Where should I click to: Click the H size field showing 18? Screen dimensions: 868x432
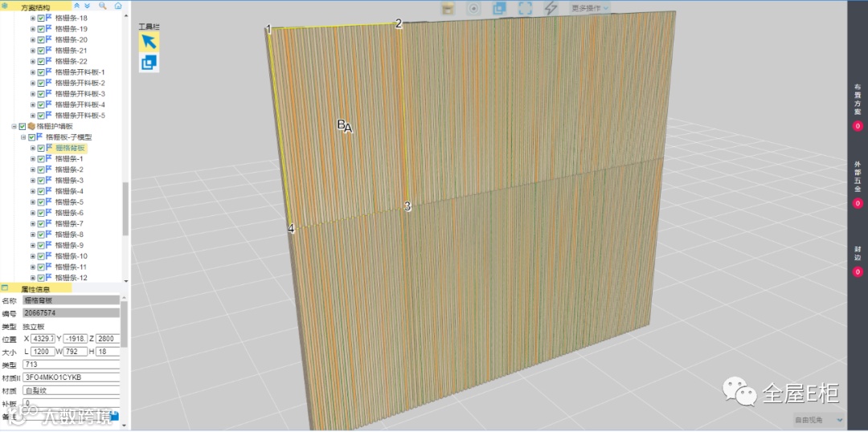click(x=108, y=352)
